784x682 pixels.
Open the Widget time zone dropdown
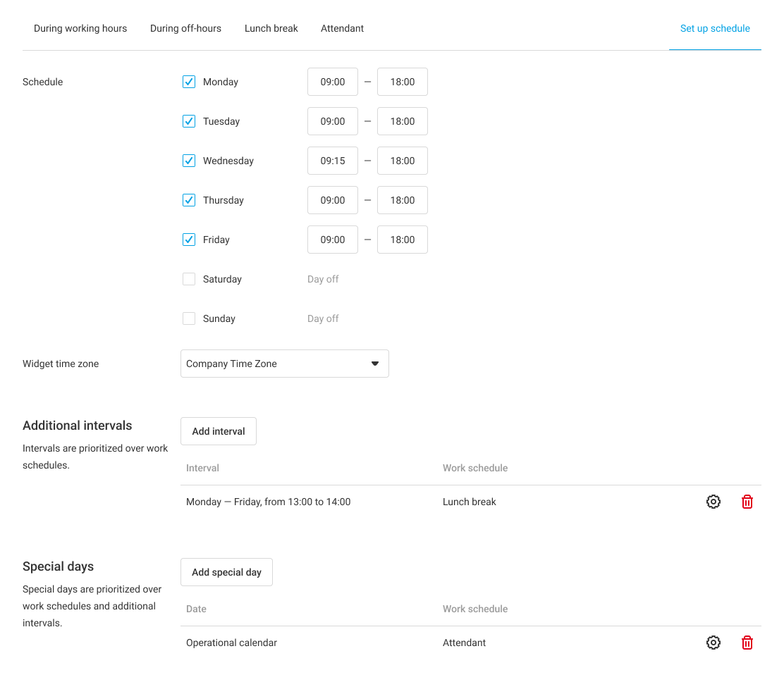point(284,364)
